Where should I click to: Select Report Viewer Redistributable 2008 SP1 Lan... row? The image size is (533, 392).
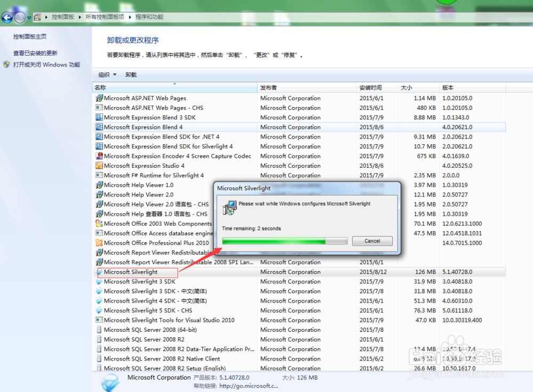point(299,262)
